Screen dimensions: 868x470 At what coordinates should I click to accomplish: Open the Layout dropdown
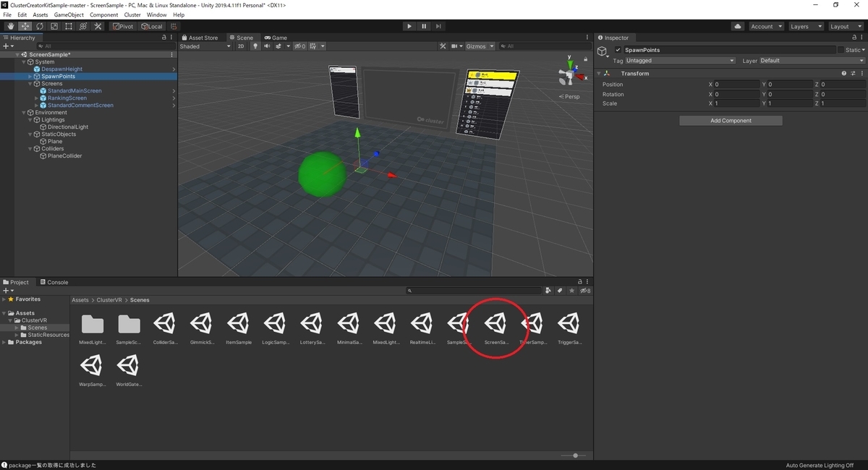tap(845, 26)
